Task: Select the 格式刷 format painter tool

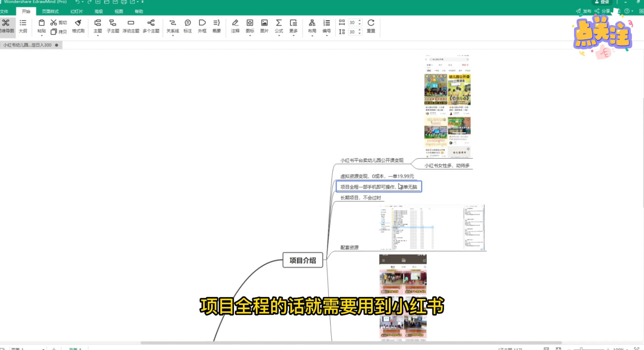Action: coord(77,26)
